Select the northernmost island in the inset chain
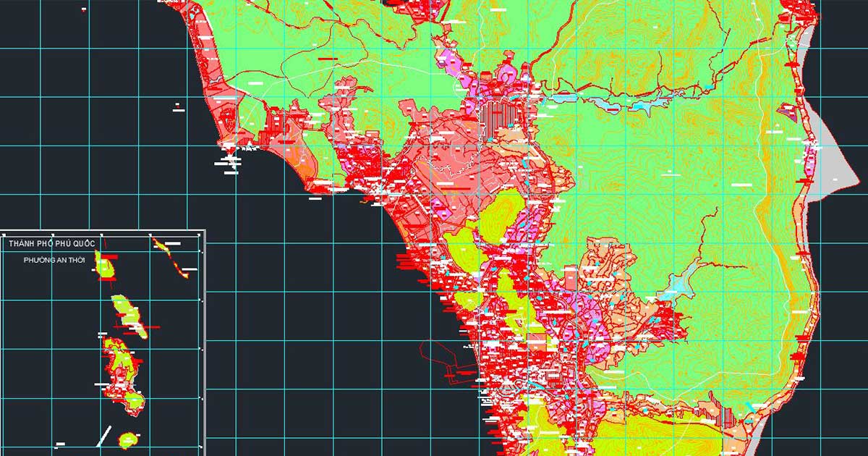The width and height of the screenshot is (868, 456). (x=106, y=268)
